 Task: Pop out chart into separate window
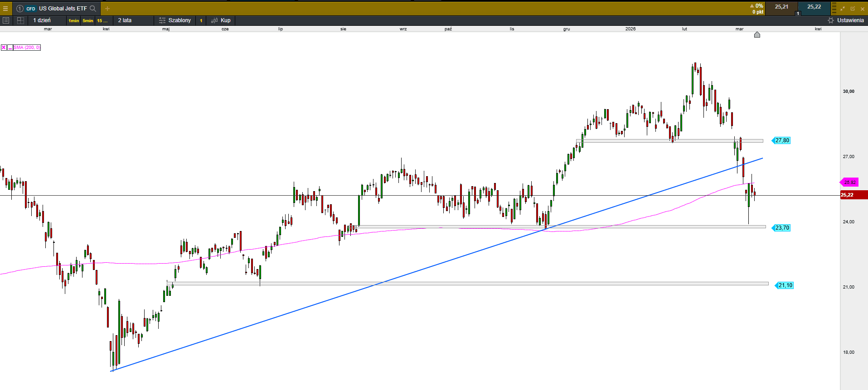click(853, 9)
